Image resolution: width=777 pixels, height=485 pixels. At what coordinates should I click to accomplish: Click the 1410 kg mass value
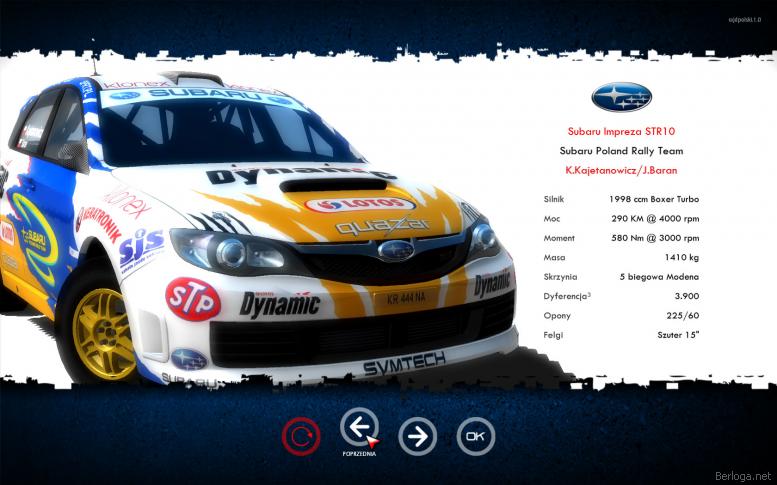pyautogui.click(x=682, y=257)
